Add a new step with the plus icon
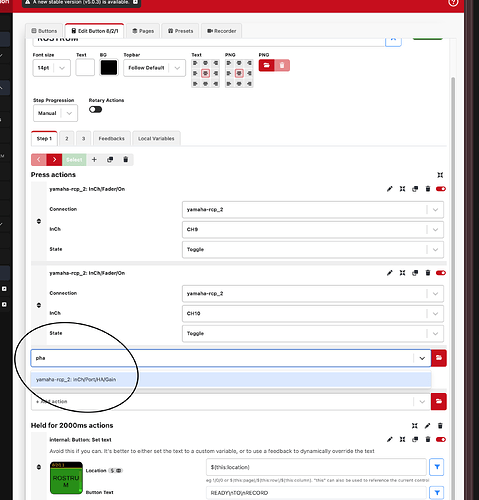This screenshot has height=500, width=479. tap(94, 160)
